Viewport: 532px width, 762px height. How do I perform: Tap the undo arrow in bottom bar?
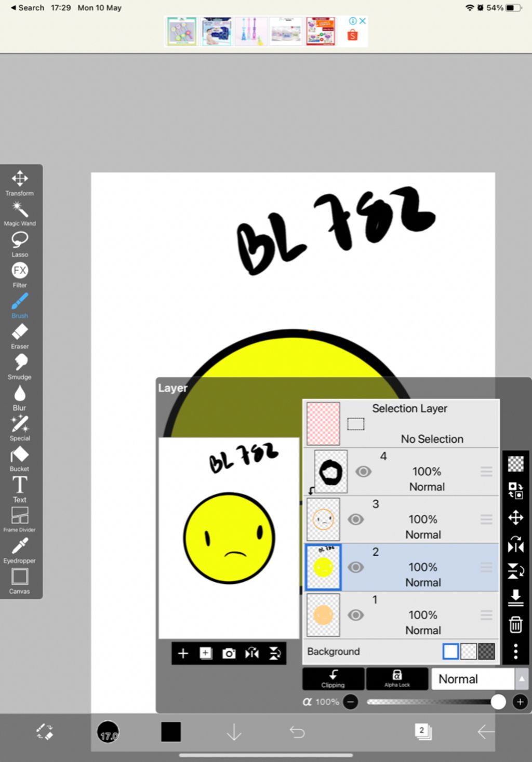(x=297, y=732)
